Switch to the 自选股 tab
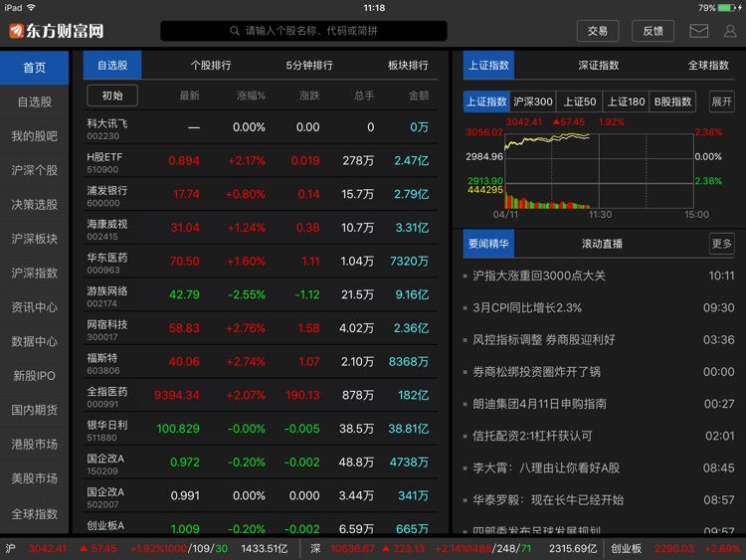This screenshot has width=746, height=560. [112, 66]
